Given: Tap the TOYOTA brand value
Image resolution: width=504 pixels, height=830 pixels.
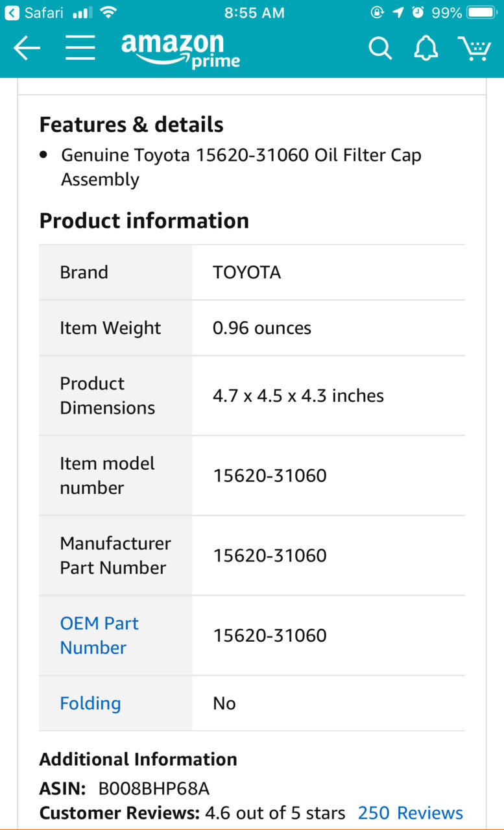Looking at the screenshot, I should (x=246, y=272).
